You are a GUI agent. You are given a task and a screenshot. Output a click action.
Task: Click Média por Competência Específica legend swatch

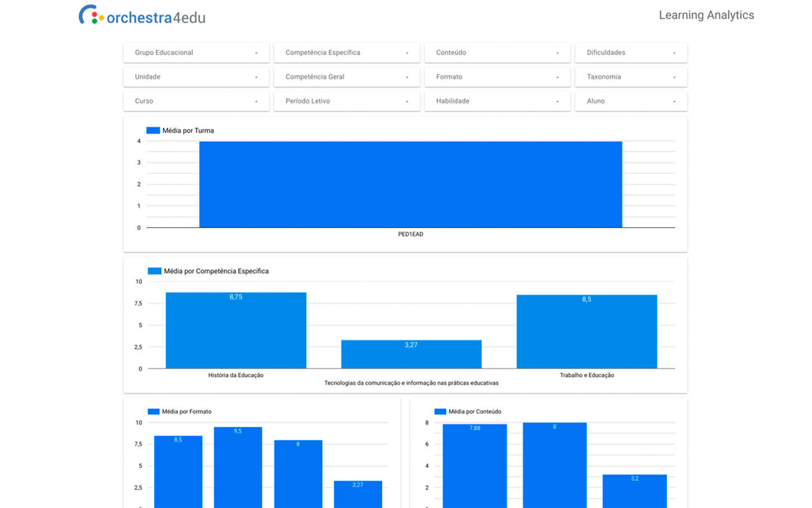coord(154,271)
